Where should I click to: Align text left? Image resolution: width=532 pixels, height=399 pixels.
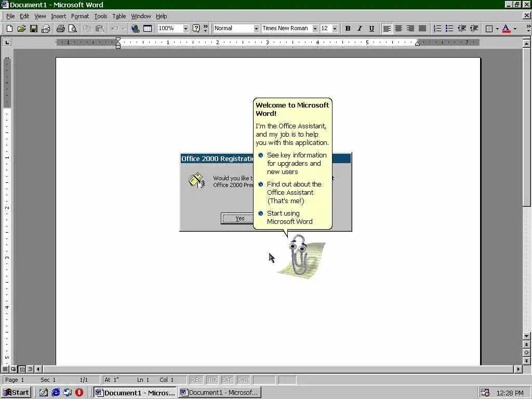point(387,29)
